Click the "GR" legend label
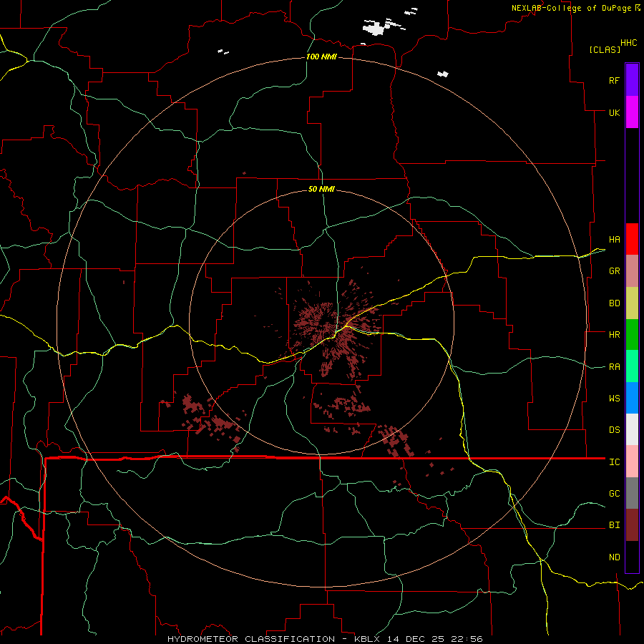 tap(614, 271)
